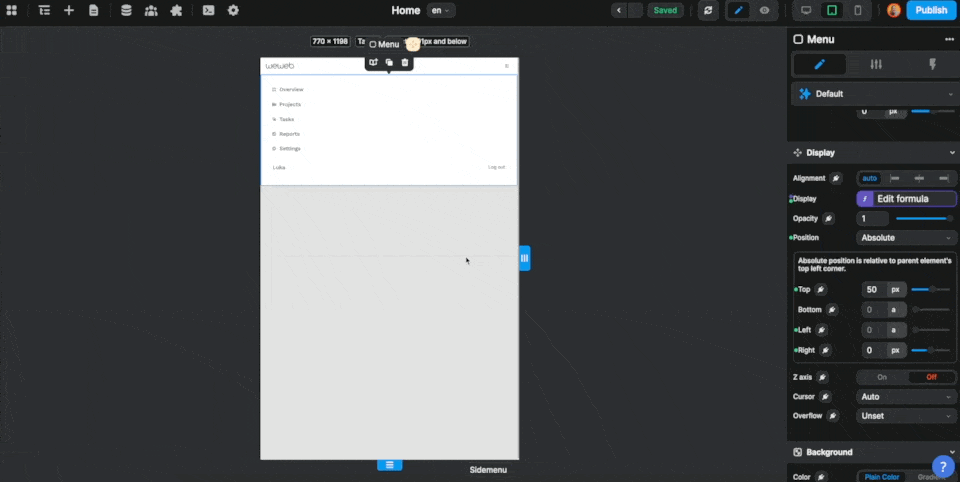Image resolution: width=960 pixels, height=482 pixels.
Task: Switch to the style pencil tab in panel
Action: 820,64
